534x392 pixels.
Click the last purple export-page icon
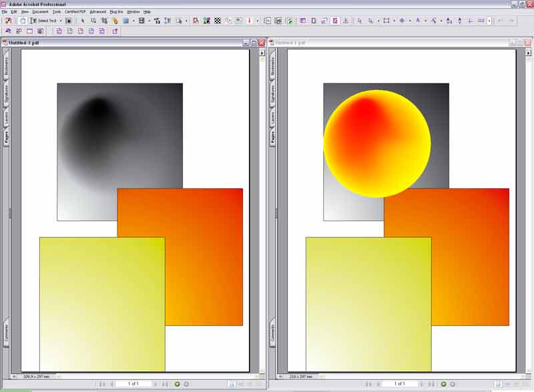115,31
